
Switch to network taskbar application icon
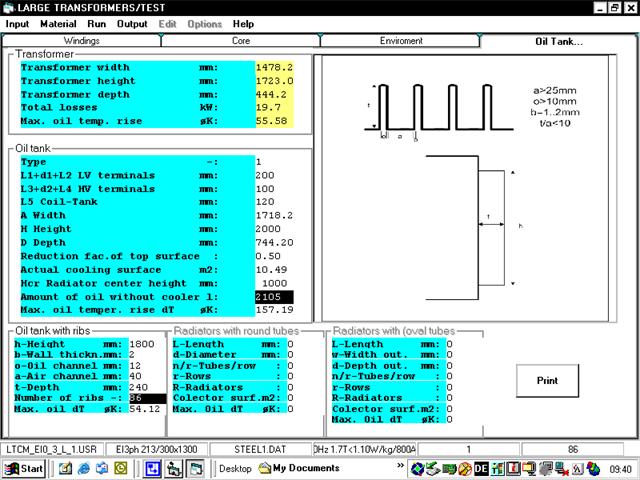174,469
